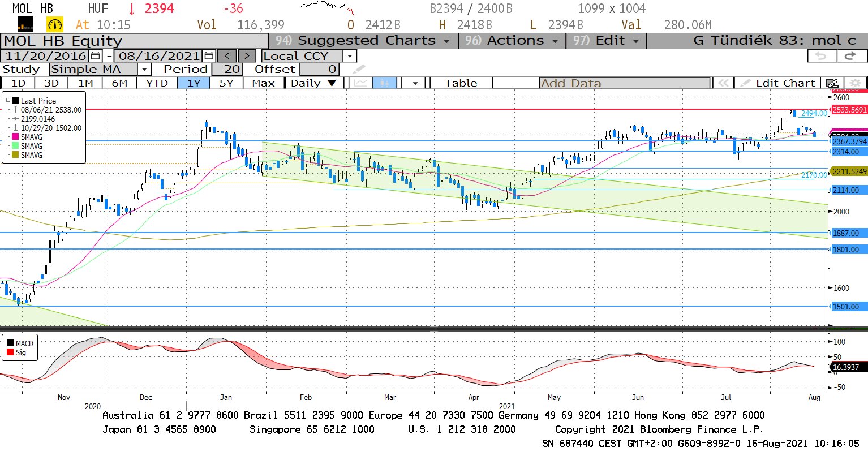Click the yellow gauge icon
Image resolution: width=868 pixels, height=460 pixels.
click(x=55, y=25)
